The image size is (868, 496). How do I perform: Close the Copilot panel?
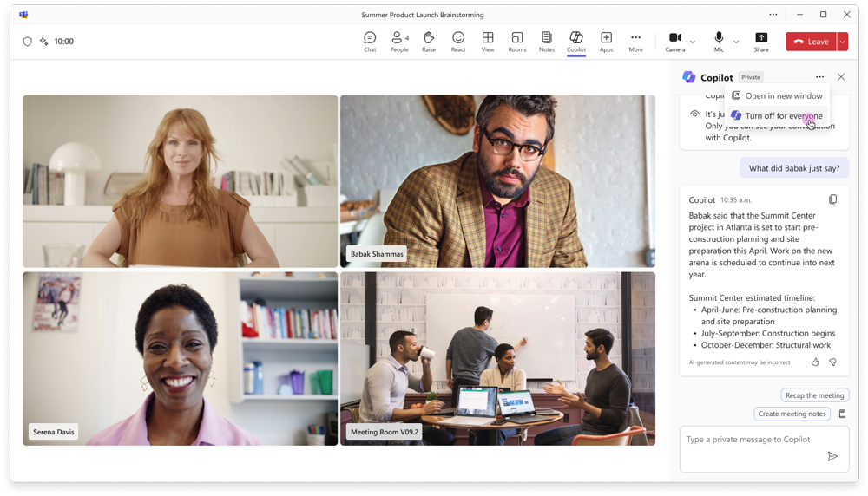841,77
